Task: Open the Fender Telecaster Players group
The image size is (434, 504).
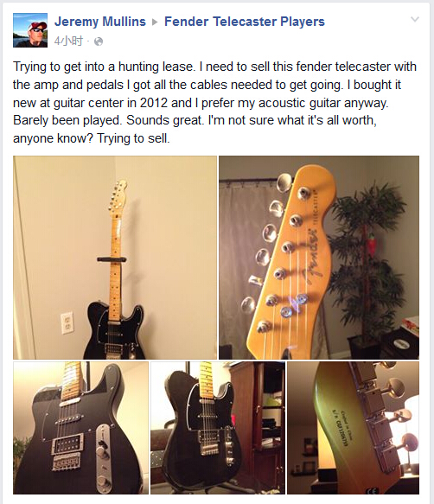Action: tap(245, 22)
